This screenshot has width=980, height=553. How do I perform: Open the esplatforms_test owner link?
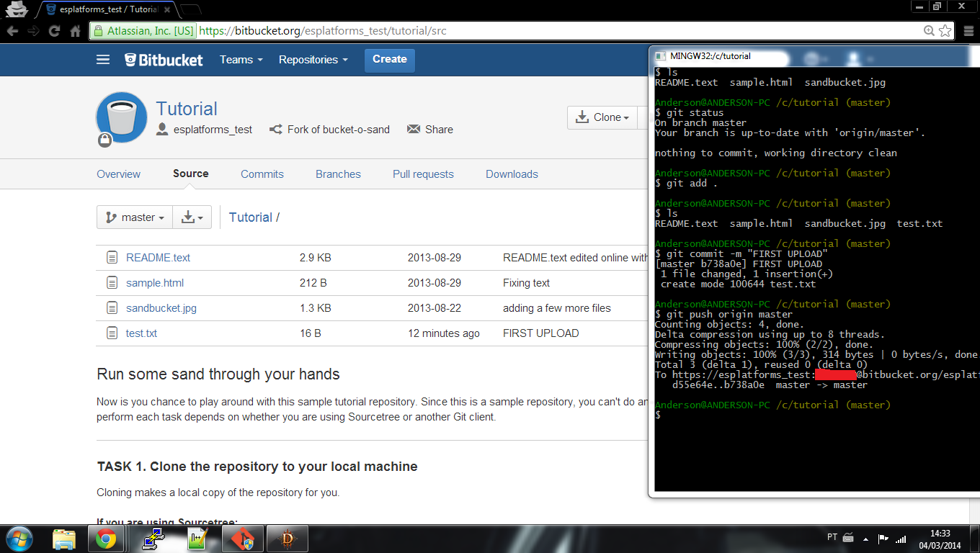coord(213,130)
